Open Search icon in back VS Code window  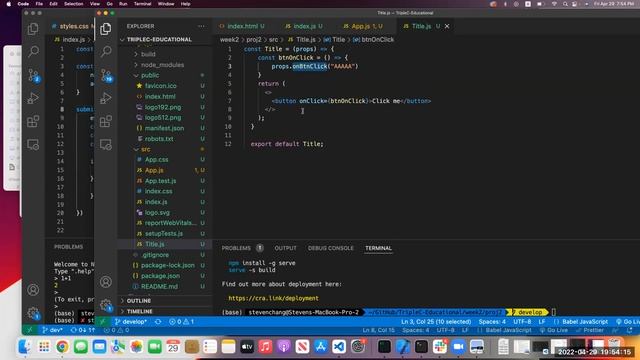[x=33, y=51]
